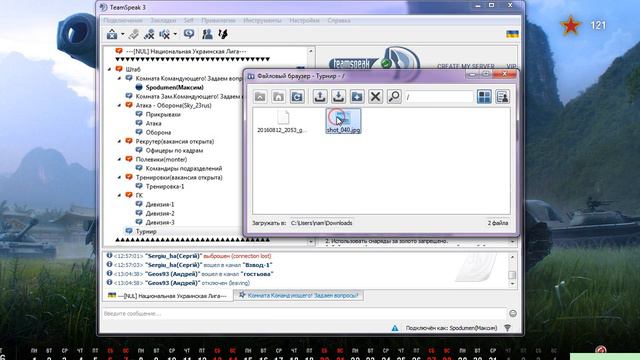Viewport: 640px width, 360px height.
Task: Select the Тренировка-1 channel
Action: tap(165, 186)
